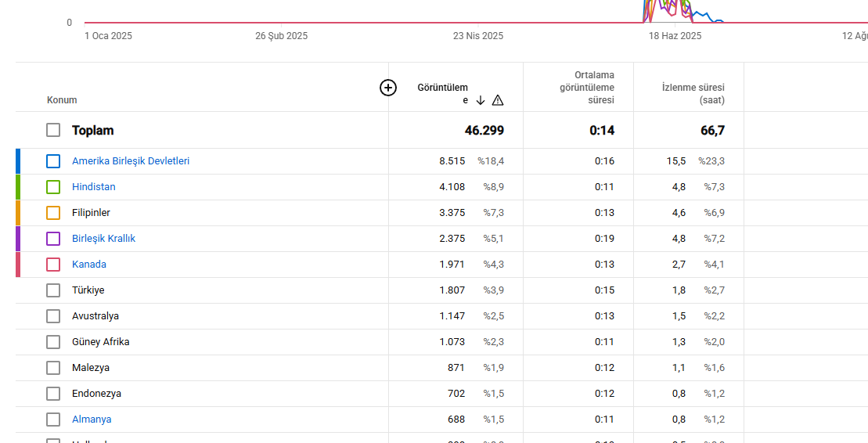Sort by the Görüntüleme down-arrow icon
The image size is (868, 443).
coord(481,100)
